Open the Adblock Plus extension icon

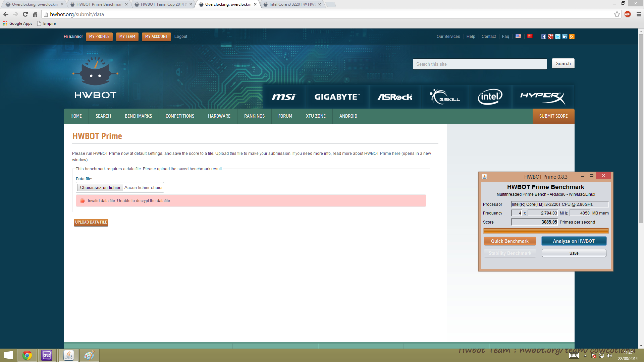click(628, 14)
